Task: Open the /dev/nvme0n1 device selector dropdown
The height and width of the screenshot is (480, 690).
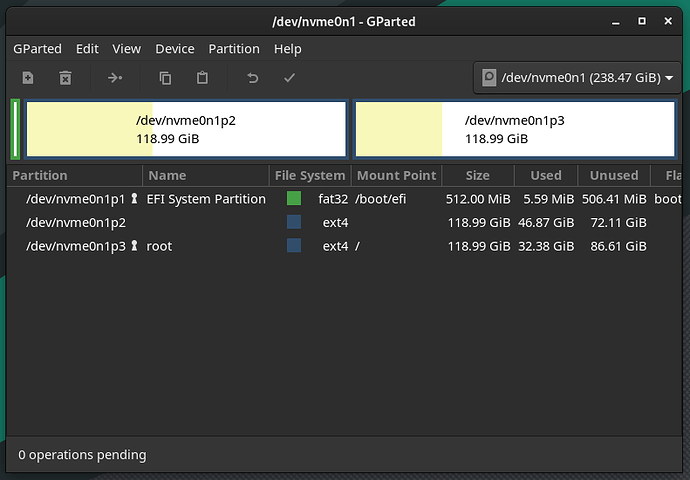Action: (577, 78)
